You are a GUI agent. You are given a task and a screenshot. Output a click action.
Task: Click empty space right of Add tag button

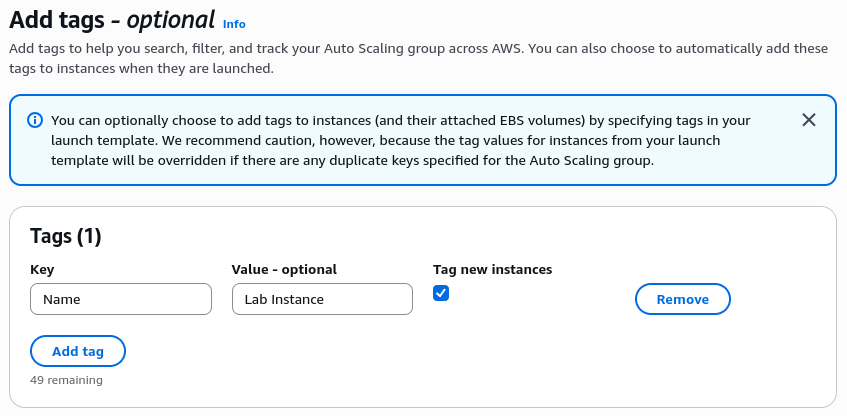coord(400,351)
